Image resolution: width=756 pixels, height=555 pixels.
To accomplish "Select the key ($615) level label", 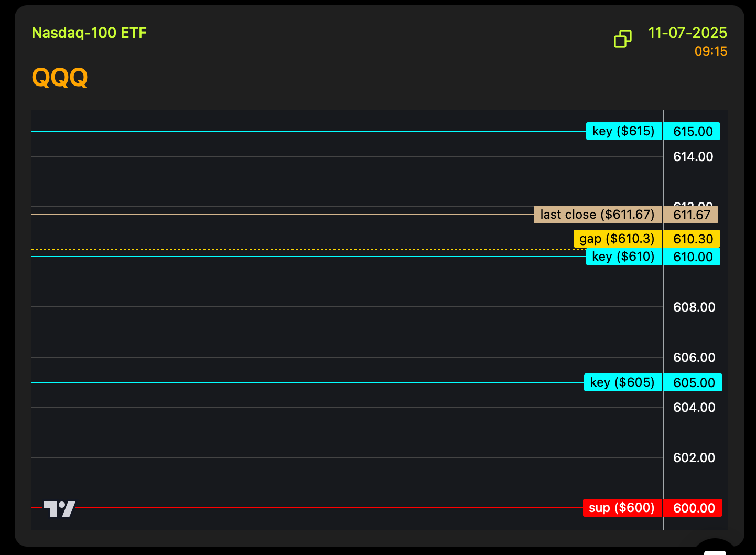I will click(x=623, y=131).
